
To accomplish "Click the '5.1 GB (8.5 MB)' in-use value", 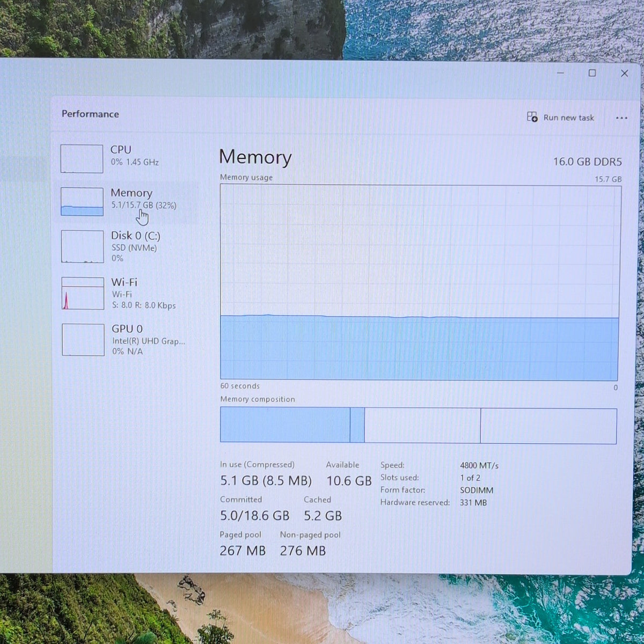I will point(266,480).
